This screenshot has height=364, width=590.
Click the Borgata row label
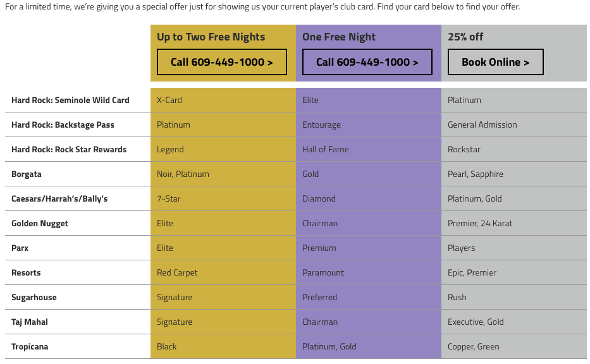(x=27, y=174)
